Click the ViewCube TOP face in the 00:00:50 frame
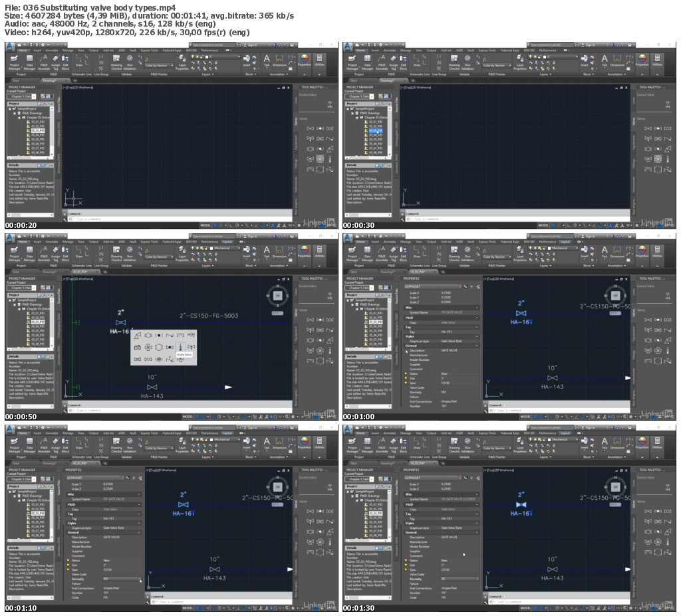This screenshot has height=616, width=681. coord(277,296)
